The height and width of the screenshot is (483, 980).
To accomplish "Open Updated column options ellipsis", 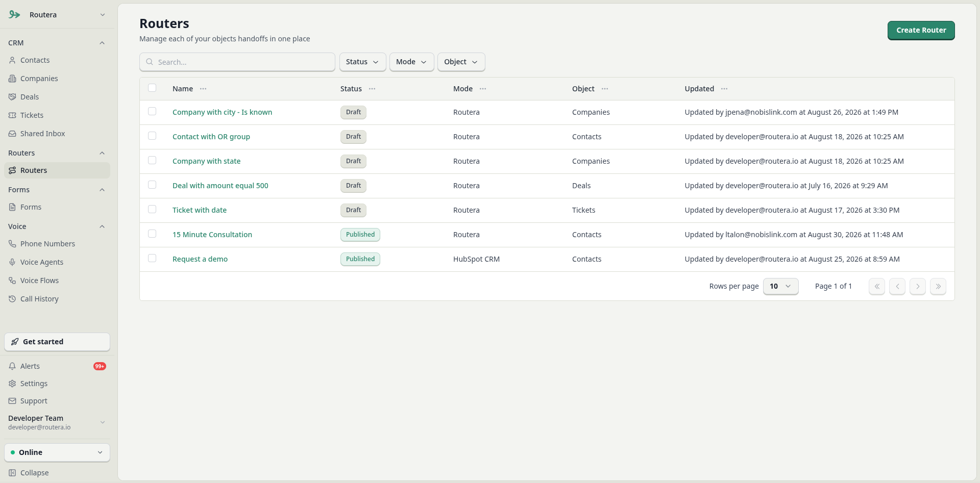I will [x=724, y=89].
